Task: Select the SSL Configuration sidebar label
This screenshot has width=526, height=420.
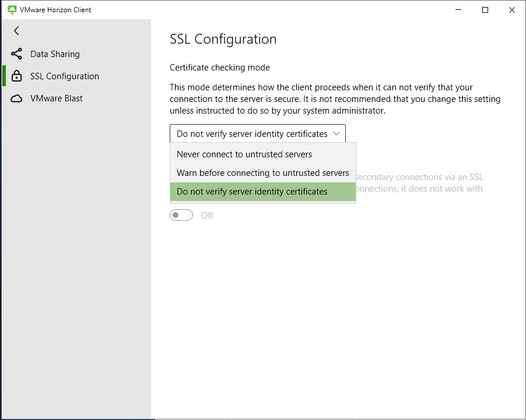Action: click(65, 76)
